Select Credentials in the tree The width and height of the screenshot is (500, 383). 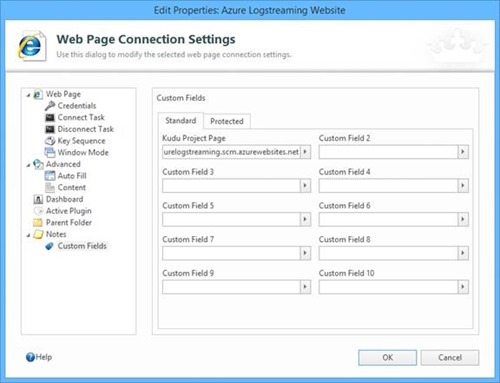tap(77, 106)
